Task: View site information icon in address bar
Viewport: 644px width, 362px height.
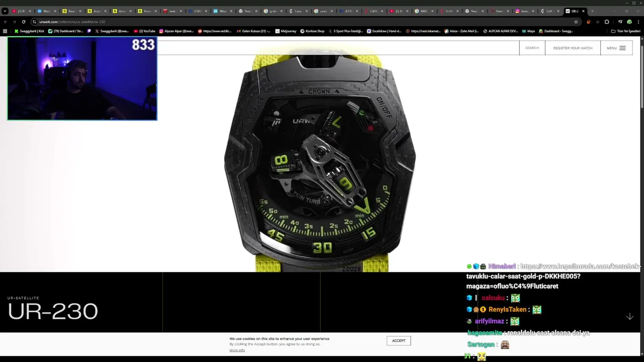Action: (34, 22)
